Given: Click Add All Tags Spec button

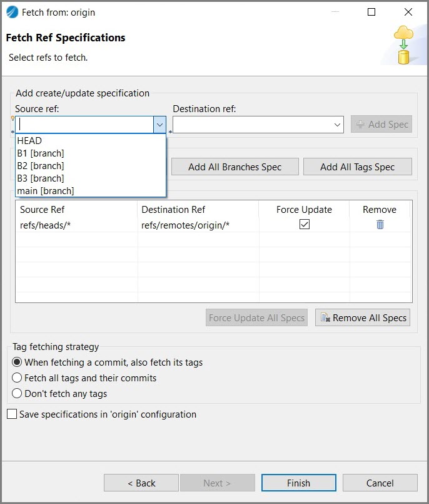Looking at the screenshot, I should tap(357, 167).
